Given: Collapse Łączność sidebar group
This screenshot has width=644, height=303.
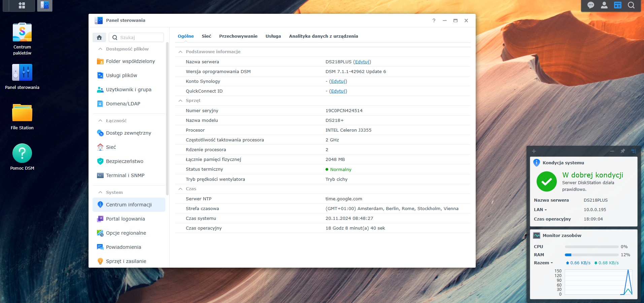Looking at the screenshot, I should tap(100, 121).
